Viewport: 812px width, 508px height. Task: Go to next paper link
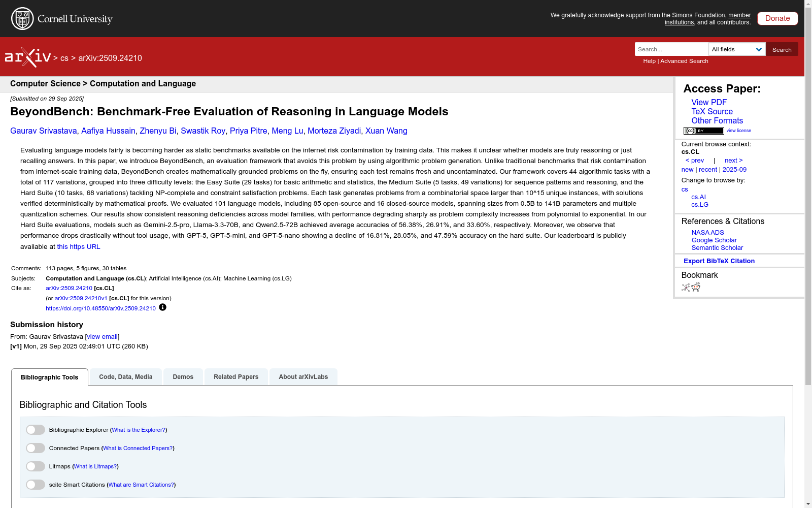[x=734, y=161]
